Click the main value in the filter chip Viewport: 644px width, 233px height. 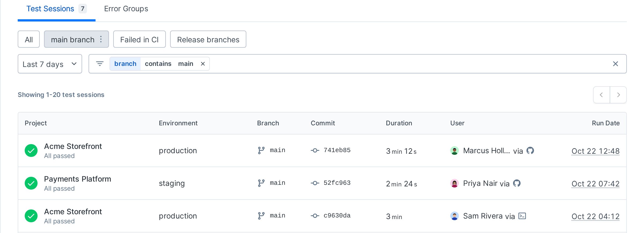tap(186, 64)
